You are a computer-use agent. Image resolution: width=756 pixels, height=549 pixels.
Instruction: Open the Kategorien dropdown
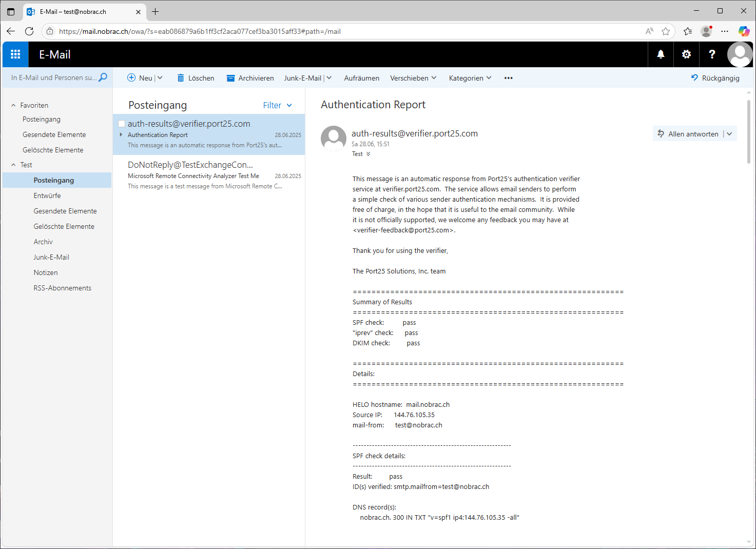pos(470,78)
